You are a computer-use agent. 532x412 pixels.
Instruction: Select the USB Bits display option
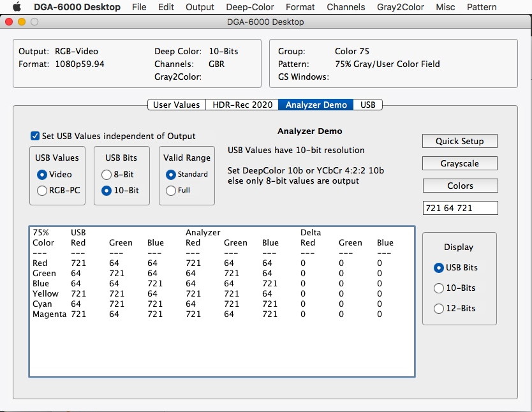click(x=438, y=267)
